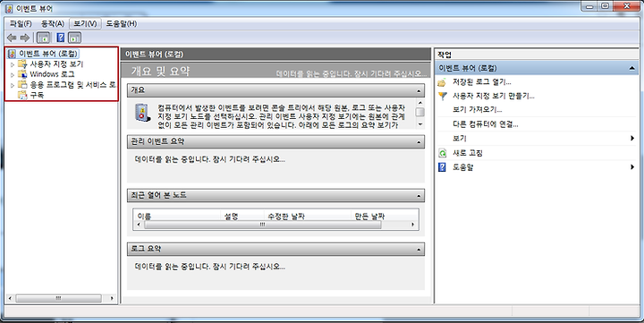
Task: Click the 개요 text scroll down arrow
Action: (419, 124)
